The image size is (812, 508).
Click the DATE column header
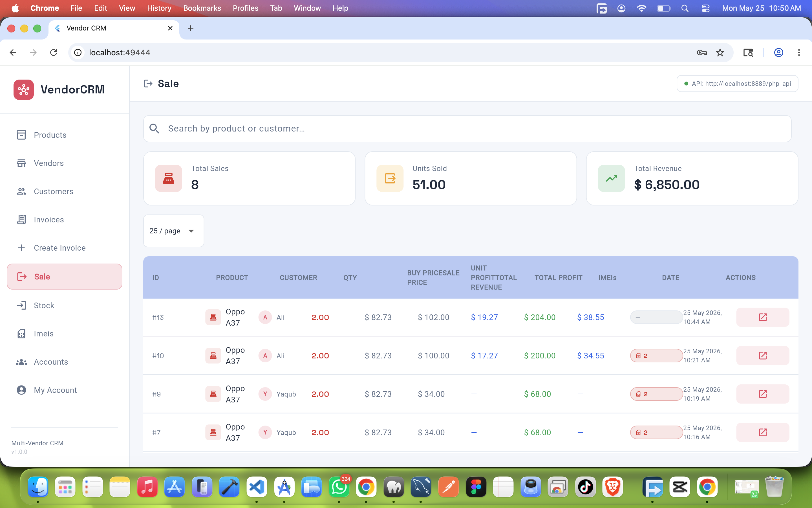click(670, 278)
